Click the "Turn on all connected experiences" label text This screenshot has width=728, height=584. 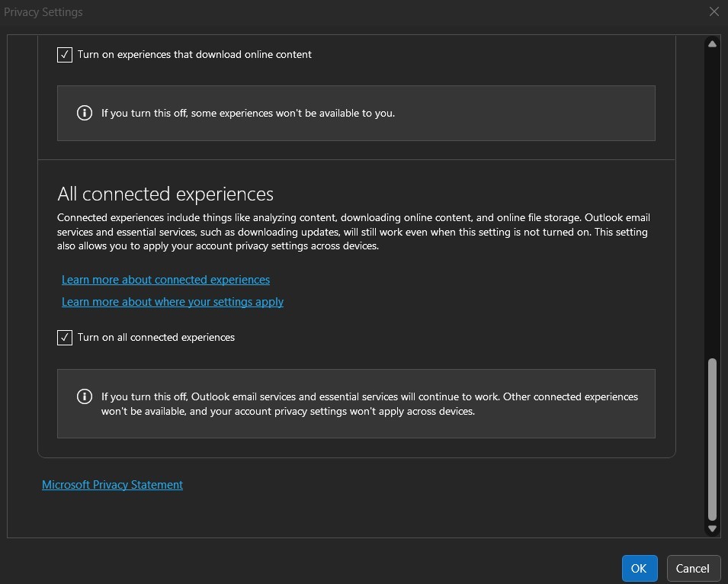(x=156, y=337)
